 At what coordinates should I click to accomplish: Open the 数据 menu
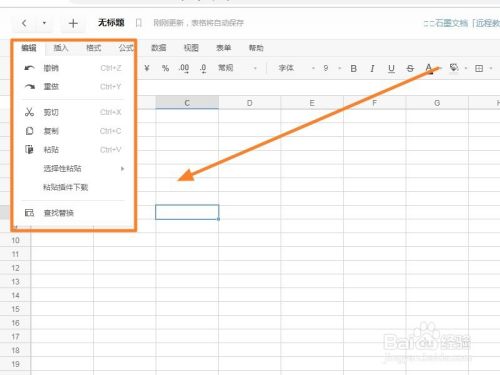tap(158, 48)
